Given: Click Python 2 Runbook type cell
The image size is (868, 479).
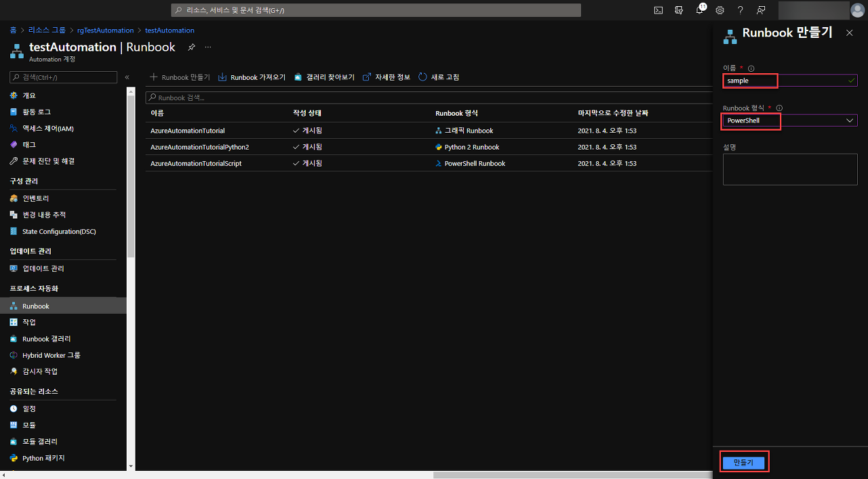Looking at the screenshot, I should (x=467, y=147).
